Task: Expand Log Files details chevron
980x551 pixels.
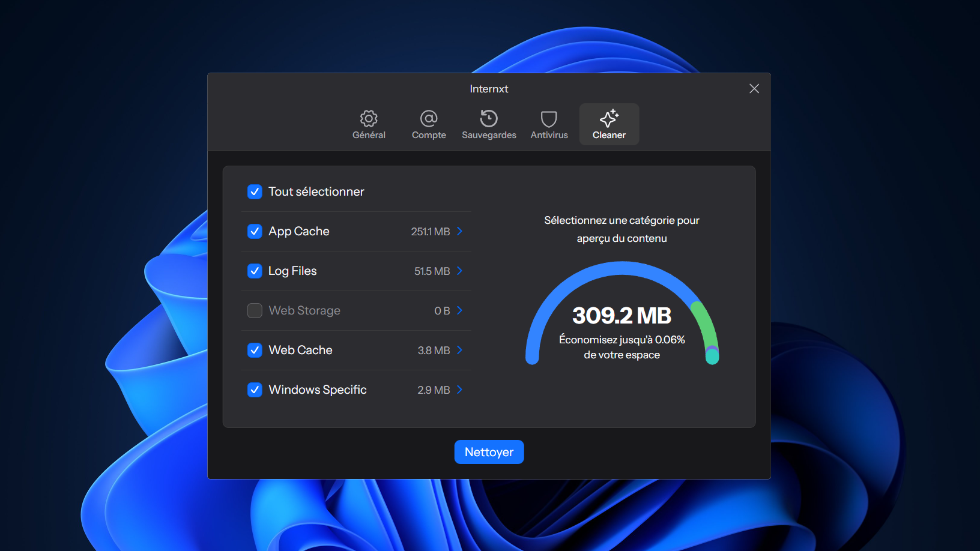Action: click(459, 271)
